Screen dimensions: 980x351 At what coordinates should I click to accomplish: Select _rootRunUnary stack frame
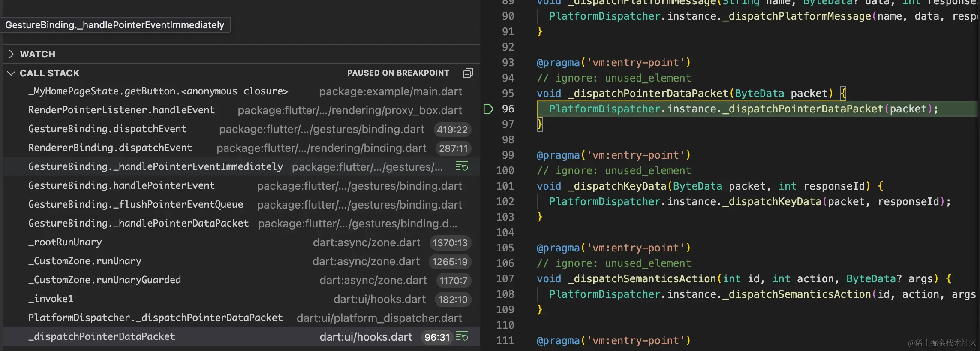click(241, 242)
